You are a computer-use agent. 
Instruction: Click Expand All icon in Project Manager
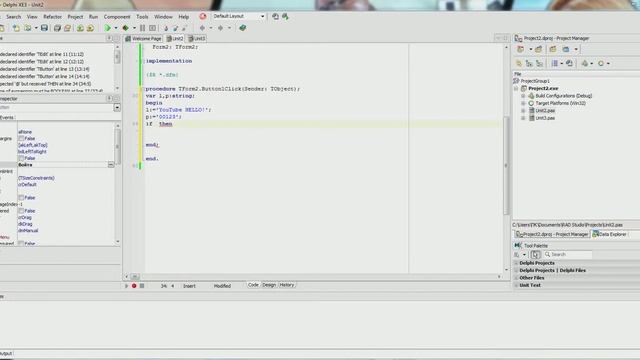point(529,63)
